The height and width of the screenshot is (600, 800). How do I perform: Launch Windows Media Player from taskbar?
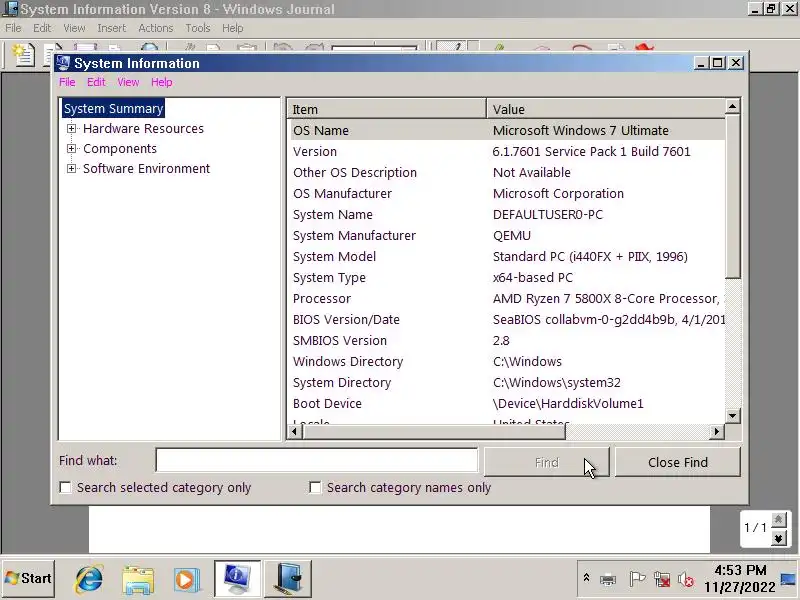coord(186,579)
